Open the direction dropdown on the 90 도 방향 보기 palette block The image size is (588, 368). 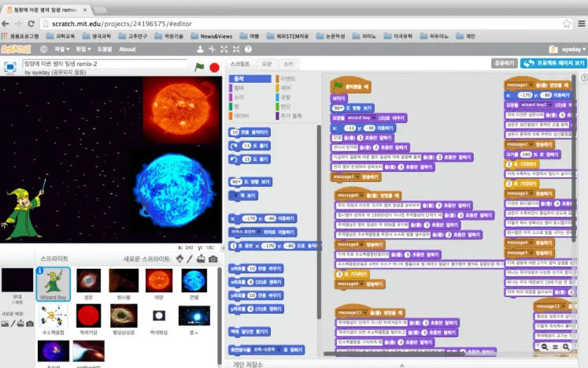(239, 182)
